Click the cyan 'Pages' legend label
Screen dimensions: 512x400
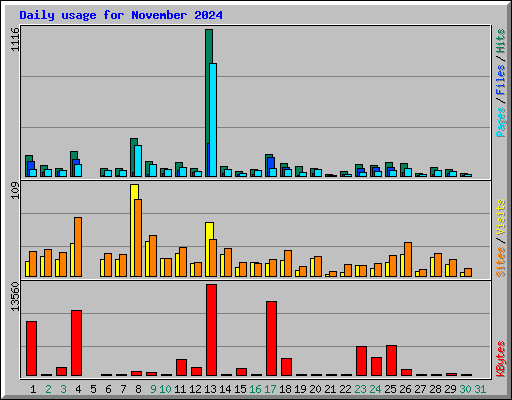pyautogui.click(x=501, y=122)
